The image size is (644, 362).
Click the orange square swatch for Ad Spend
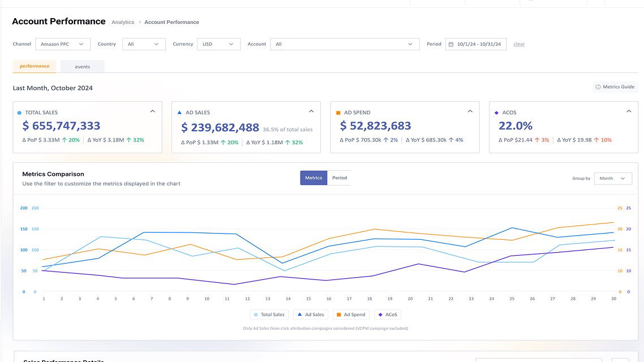click(x=338, y=314)
